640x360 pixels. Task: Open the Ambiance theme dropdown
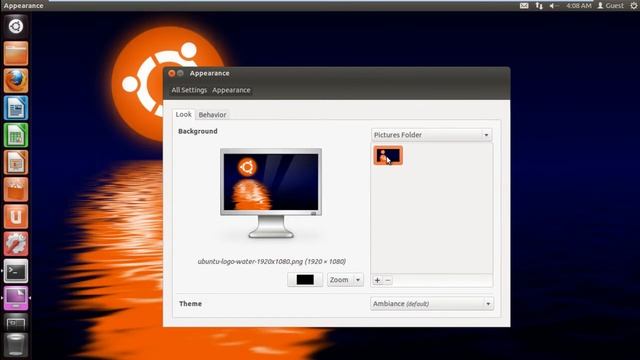tap(432, 304)
